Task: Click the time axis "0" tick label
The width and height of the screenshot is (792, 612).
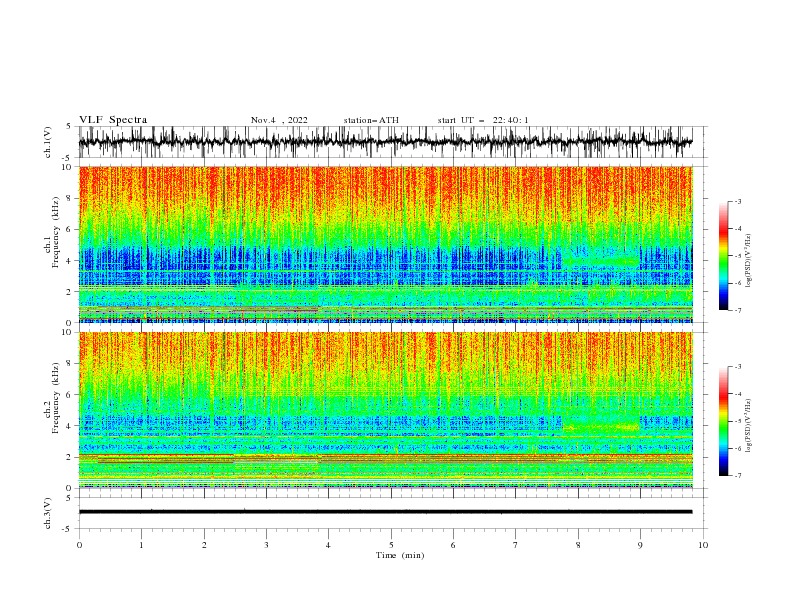Action: pos(79,545)
